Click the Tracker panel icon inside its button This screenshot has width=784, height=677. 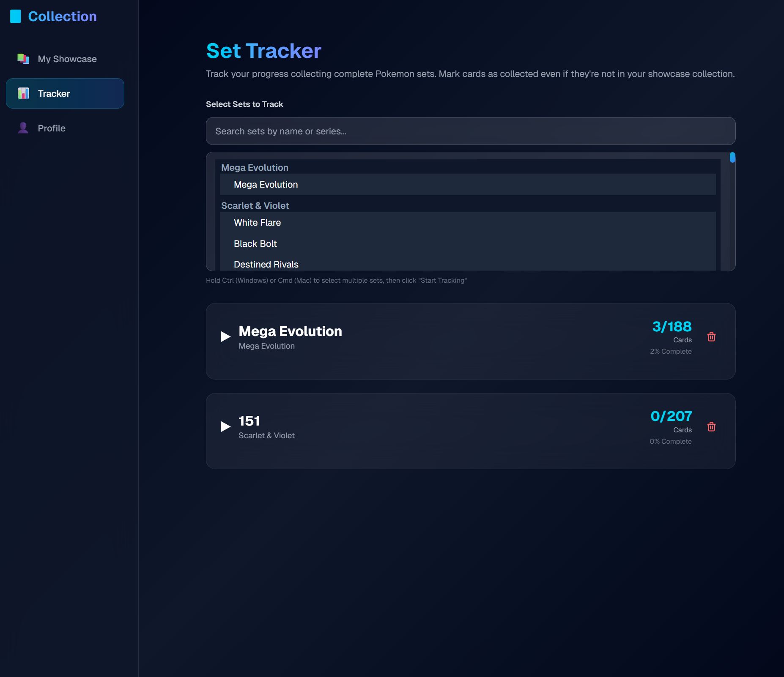23,93
